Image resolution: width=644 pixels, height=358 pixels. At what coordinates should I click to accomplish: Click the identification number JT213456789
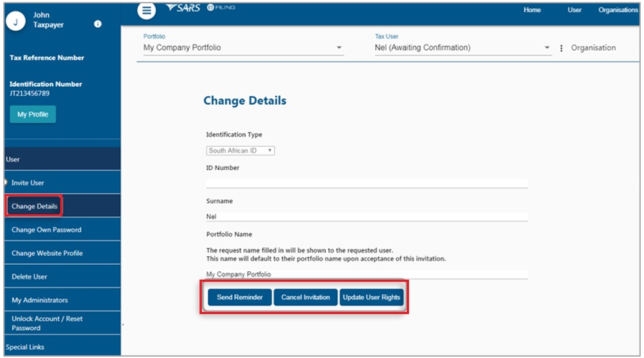(30, 93)
